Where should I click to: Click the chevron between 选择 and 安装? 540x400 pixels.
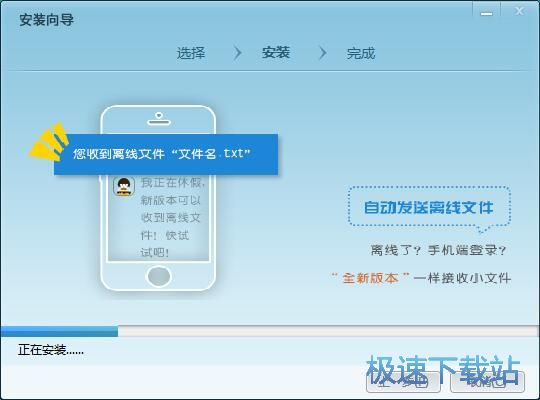237,53
